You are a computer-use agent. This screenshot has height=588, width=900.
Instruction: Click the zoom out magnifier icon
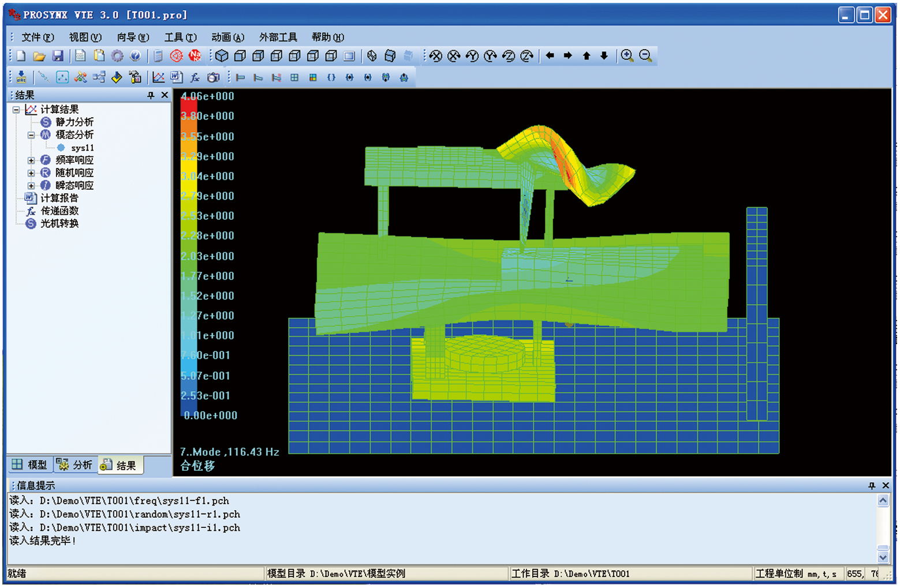pyautogui.click(x=645, y=56)
